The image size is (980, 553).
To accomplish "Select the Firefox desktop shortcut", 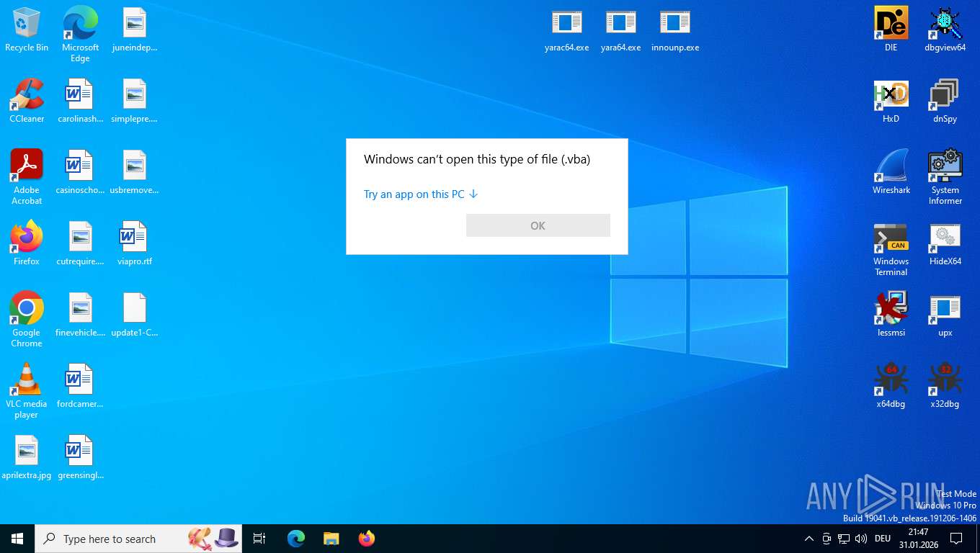I will [27, 243].
